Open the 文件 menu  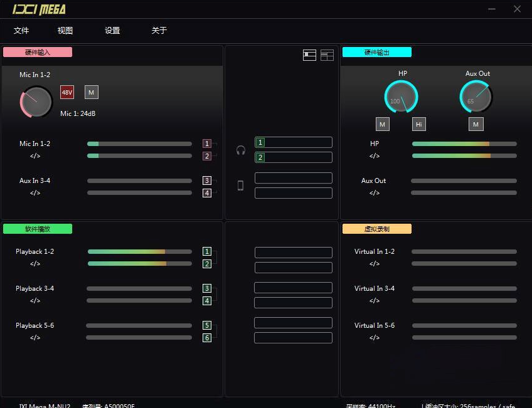coord(21,30)
